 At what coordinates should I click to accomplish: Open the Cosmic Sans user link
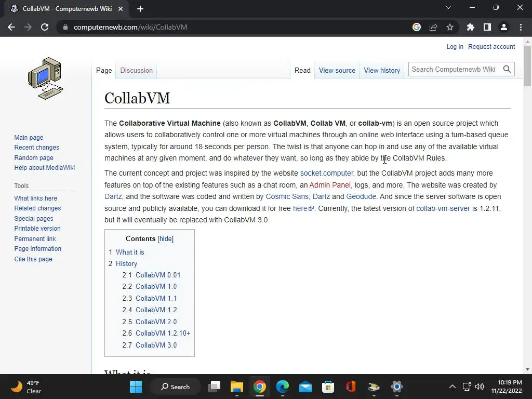(287, 196)
